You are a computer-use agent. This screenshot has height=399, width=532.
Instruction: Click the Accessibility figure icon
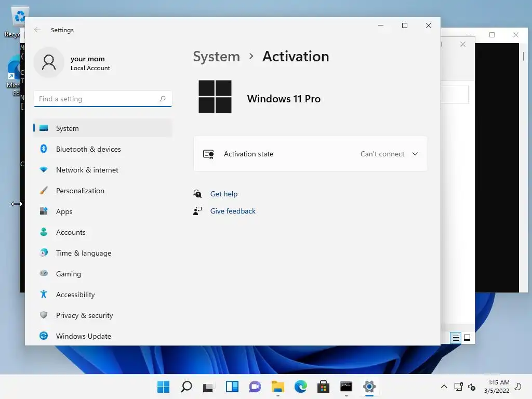click(x=44, y=294)
